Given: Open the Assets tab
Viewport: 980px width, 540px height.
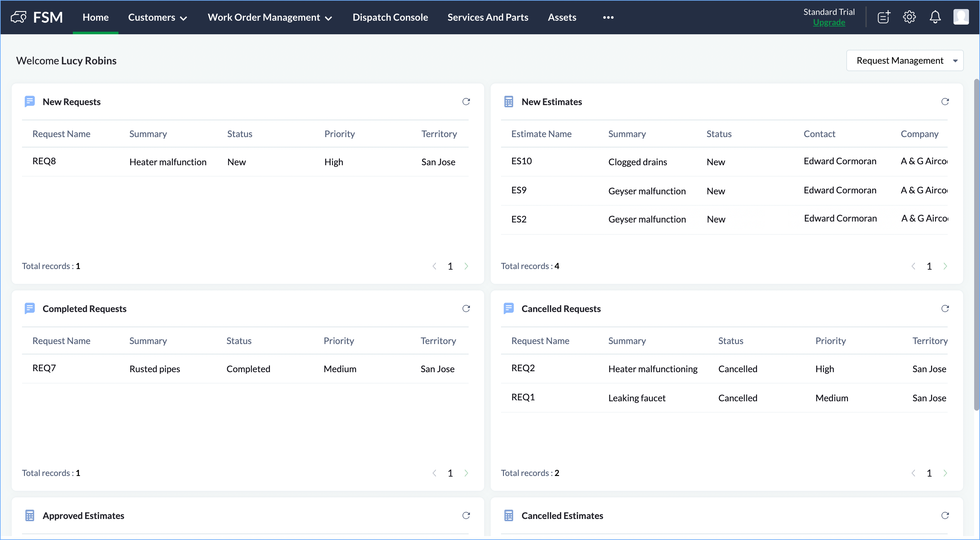Looking at the screenshot, I should [x=562, y=17].
